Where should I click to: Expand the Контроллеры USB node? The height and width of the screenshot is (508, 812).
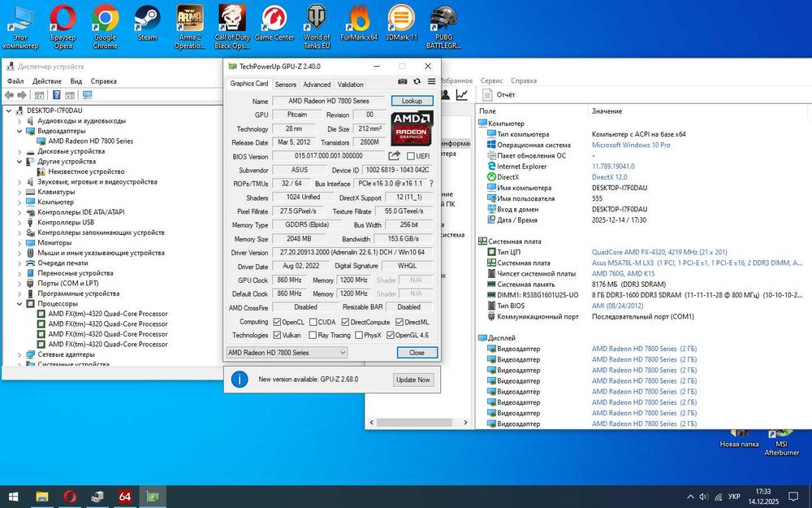(x=19, y=223)
